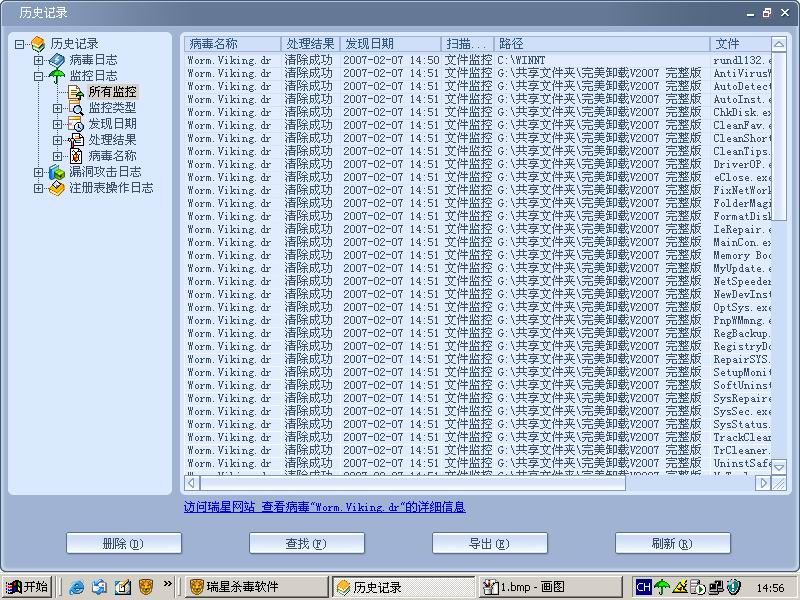
Task: Click the 病毒名称 bug icon
Action: point(76,156)
